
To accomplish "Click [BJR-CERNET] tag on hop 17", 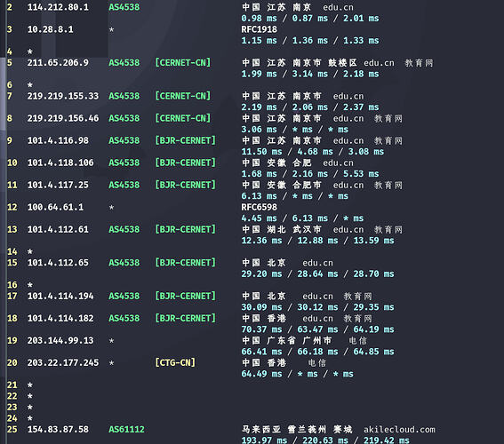I will click(x=186, y=296).
